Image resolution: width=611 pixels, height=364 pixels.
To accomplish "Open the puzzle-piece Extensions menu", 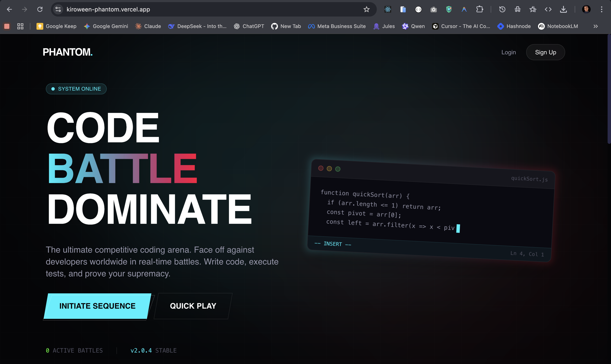I will tap(479, 9).
